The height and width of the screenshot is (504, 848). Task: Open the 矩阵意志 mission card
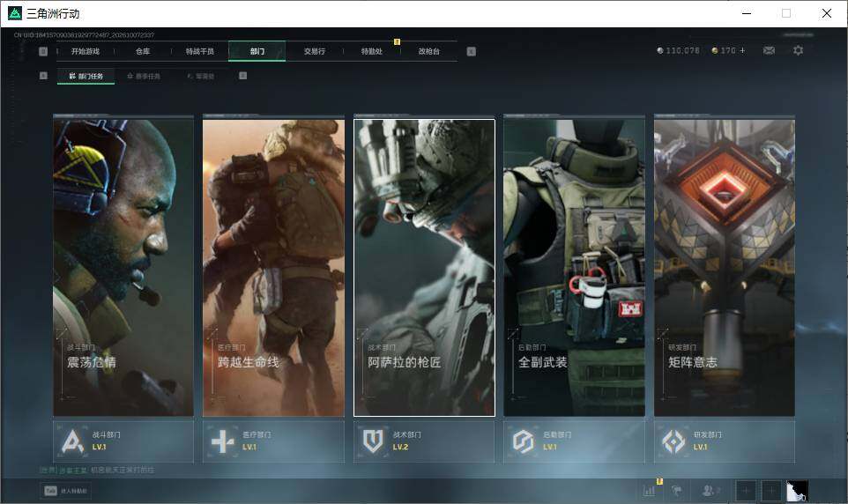coord(725,268)
